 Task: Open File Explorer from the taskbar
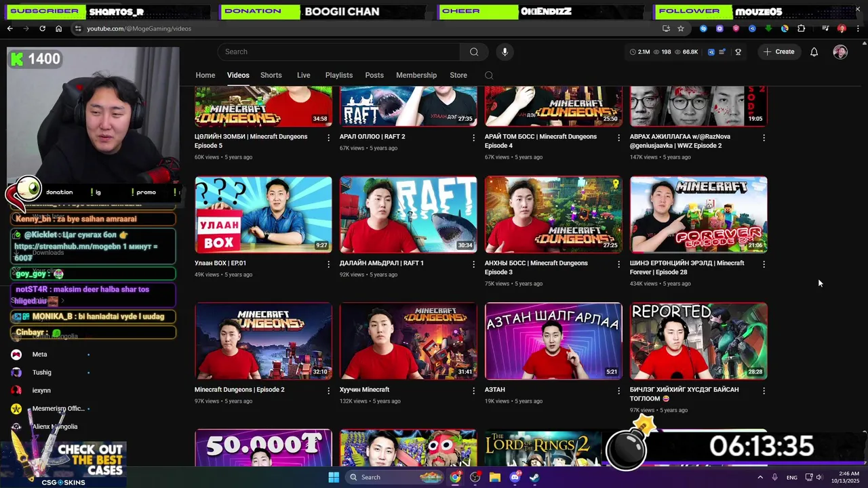(495, 477)
